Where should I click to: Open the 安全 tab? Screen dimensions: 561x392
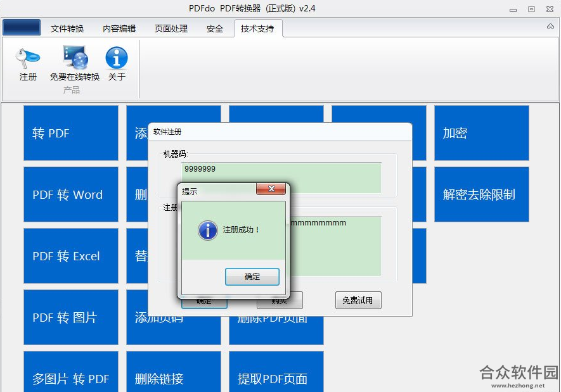pyautogui.click(x=215, y=28)
